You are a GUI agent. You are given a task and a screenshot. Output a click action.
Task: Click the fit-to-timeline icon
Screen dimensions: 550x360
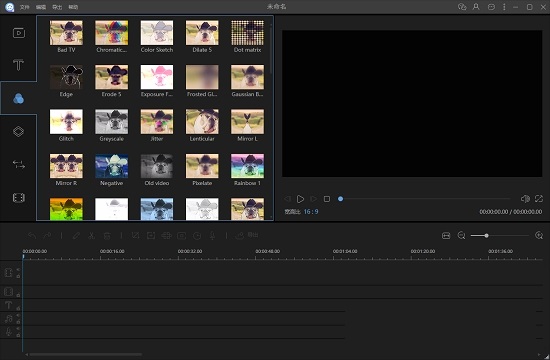tap(446, 235)
